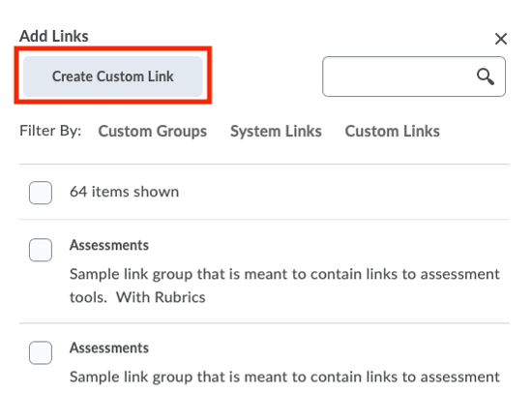Filter list by Custom Groups
This screenshot has width=532, height=393.
coord(152,131)
